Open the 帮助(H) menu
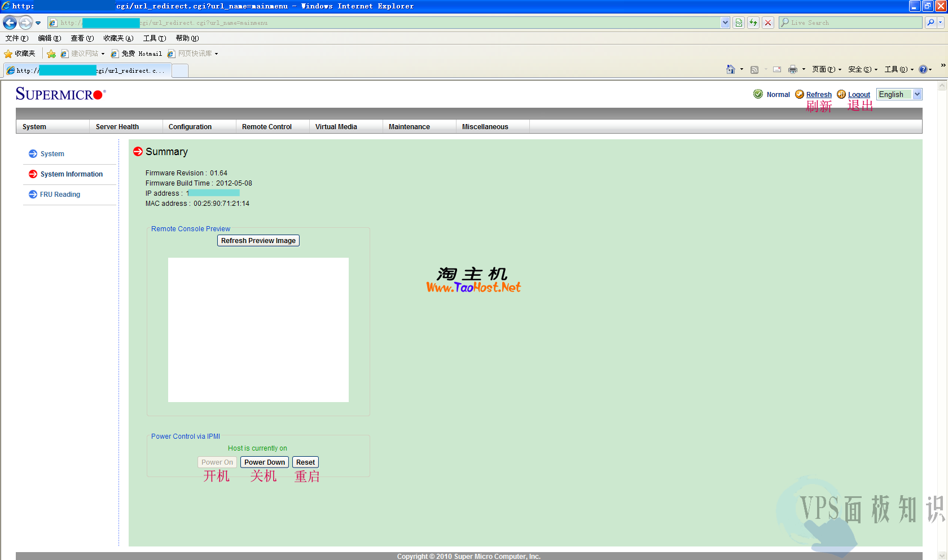This screenshot has width=948, height=560. click(x=187, y=38)
